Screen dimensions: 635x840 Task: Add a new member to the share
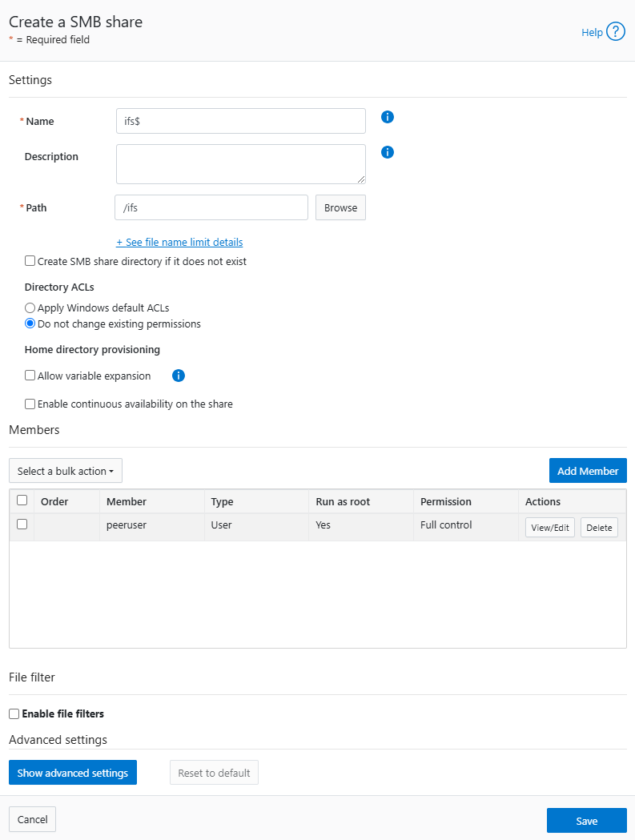pos(588,471)
